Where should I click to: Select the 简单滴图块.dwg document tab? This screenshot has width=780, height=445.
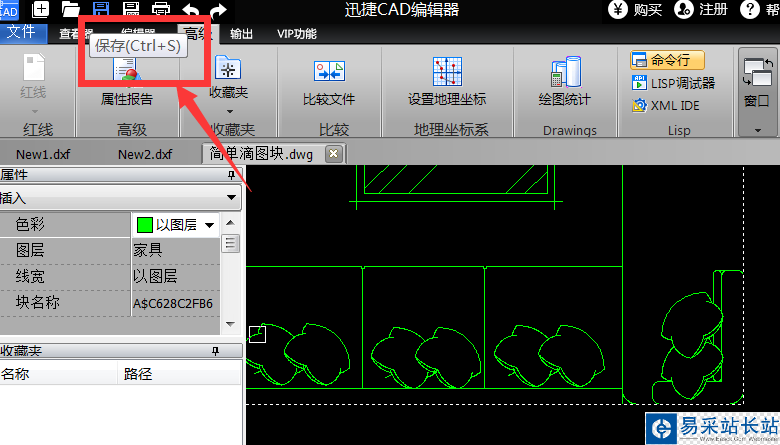[x=261, y=154]
